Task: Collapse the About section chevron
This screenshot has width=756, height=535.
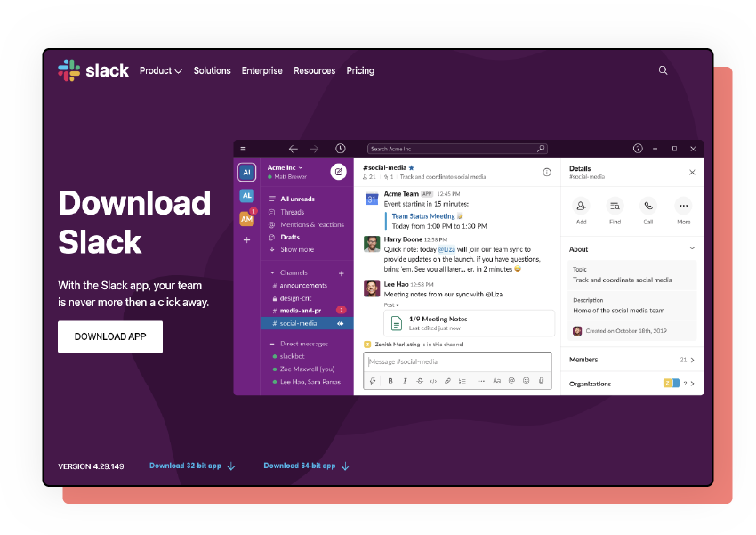Action: point(692,249)
